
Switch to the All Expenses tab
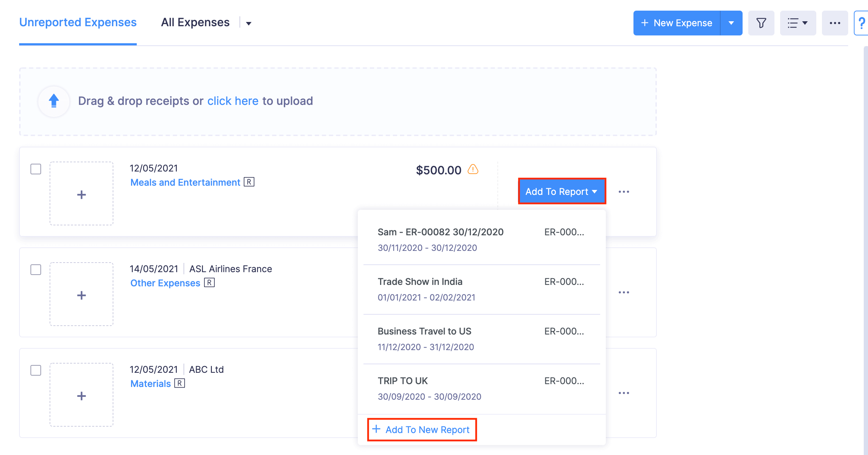click(x=195, y=22)
